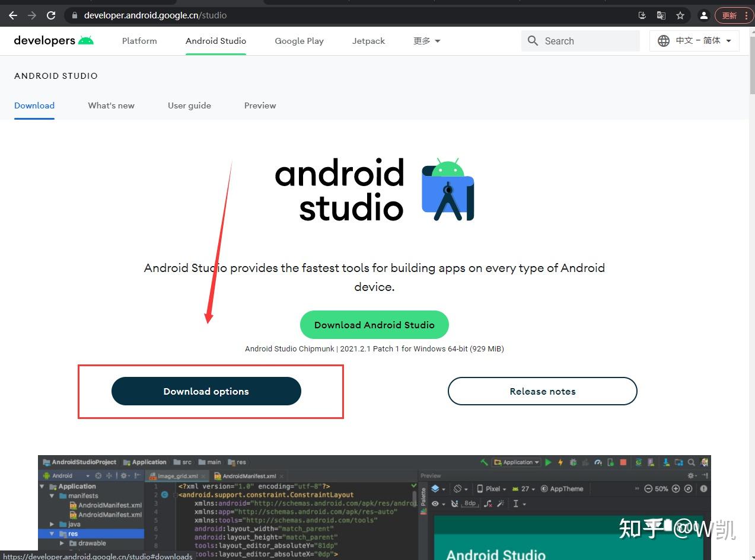755x560 pixels.
Task: Click the Download Android Studio button
Action: [x=374, y=324]
